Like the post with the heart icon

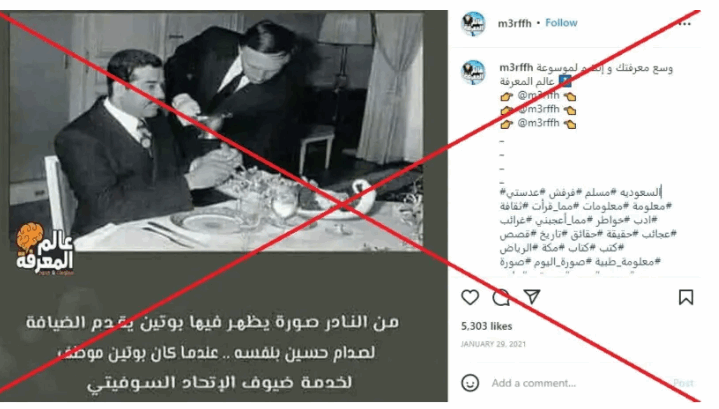pos(470,297)
